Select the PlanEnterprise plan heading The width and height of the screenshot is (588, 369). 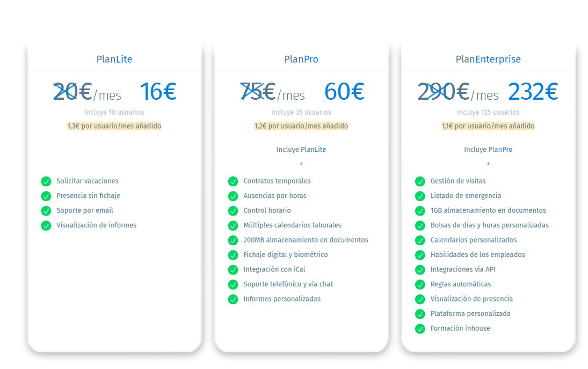pyautogui.click(x=488, y=60)
